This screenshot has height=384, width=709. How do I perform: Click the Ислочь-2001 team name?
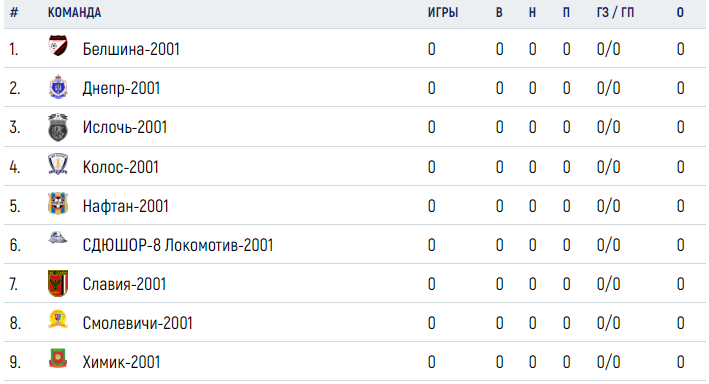point(125,128)
